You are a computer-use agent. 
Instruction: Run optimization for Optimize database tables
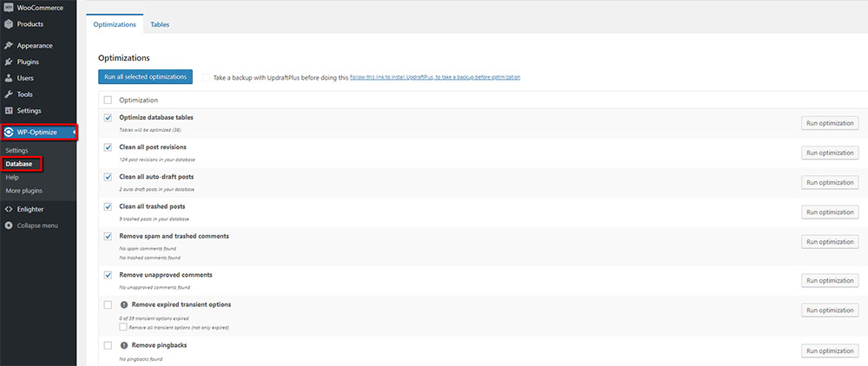coord(830,123)
